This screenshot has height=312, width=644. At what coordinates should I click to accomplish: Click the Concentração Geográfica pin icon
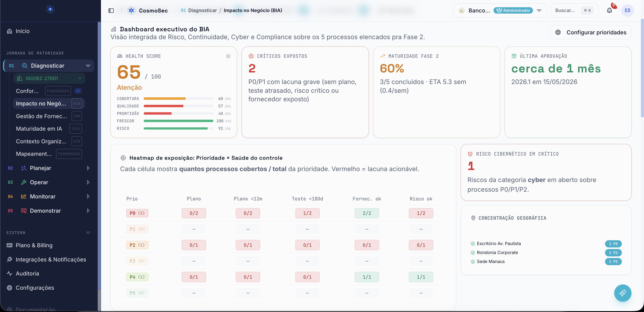pos(473,218)
